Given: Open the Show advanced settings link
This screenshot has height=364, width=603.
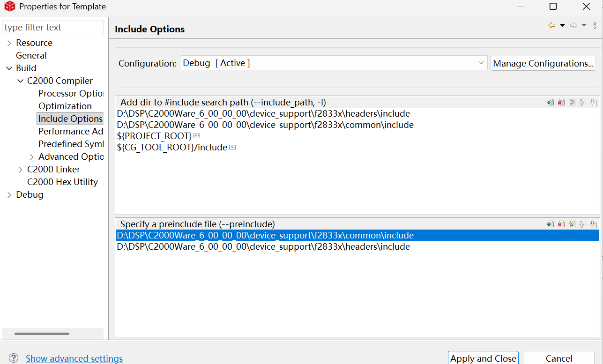Looking at the screenshot, I should pyautogui.click(x=74, y=358).
